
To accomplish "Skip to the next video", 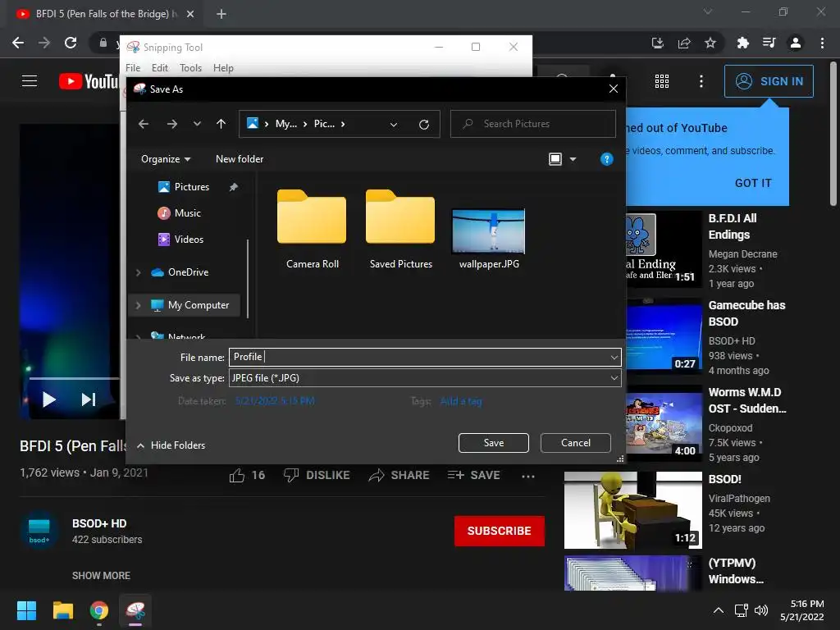I will 89,399.
